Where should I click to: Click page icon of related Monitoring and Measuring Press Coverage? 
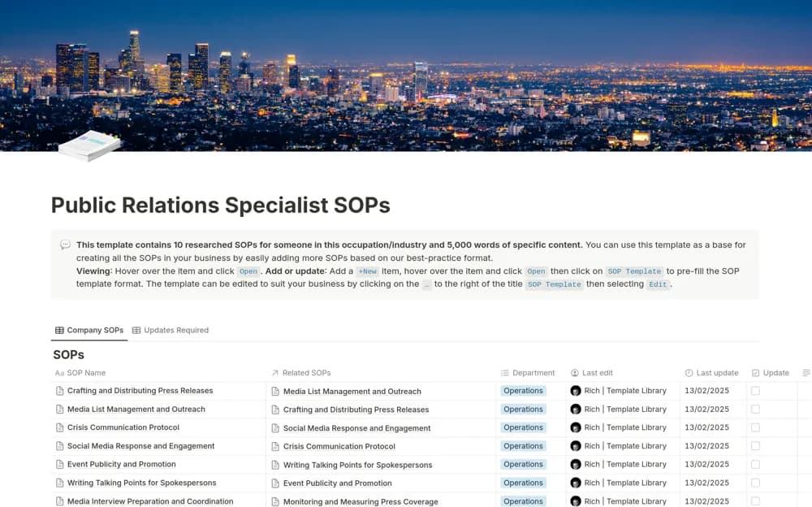(275, 502)
